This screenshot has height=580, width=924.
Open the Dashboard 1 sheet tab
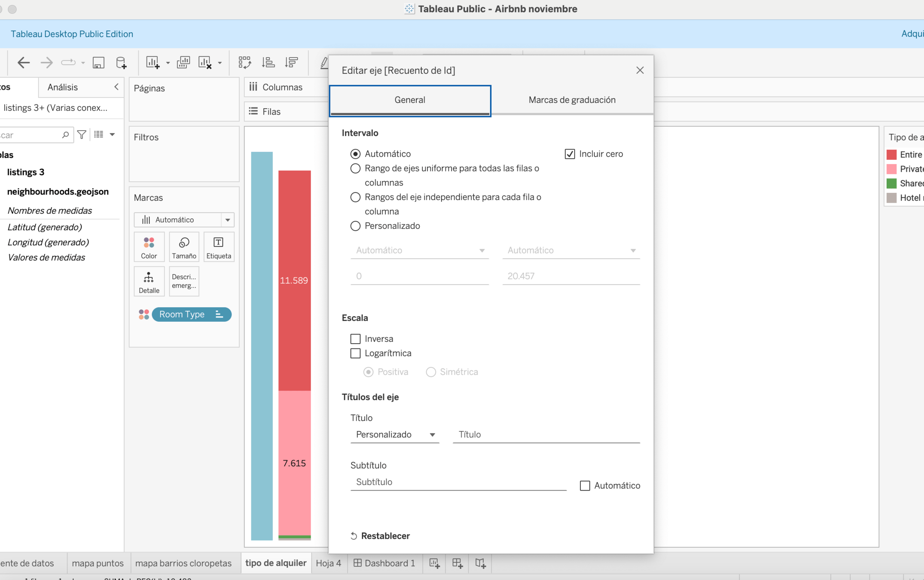(384, 563)
